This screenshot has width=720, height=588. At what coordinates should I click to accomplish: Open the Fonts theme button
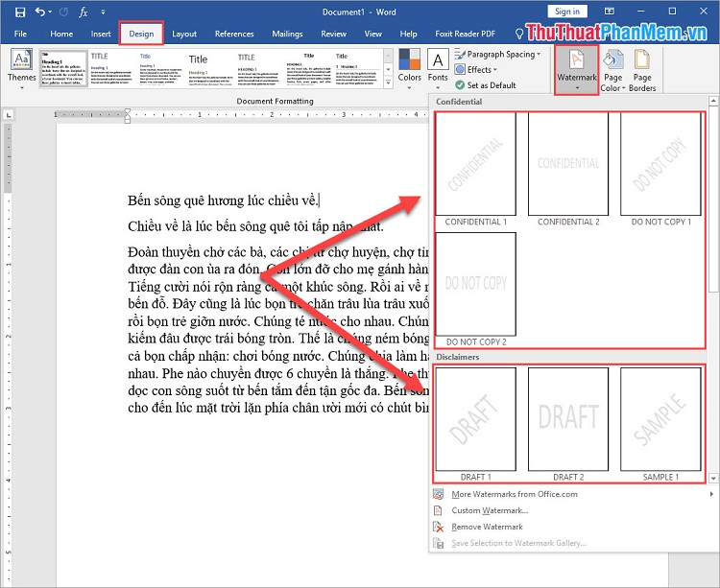pyautogui.click(x=438, y=69)
